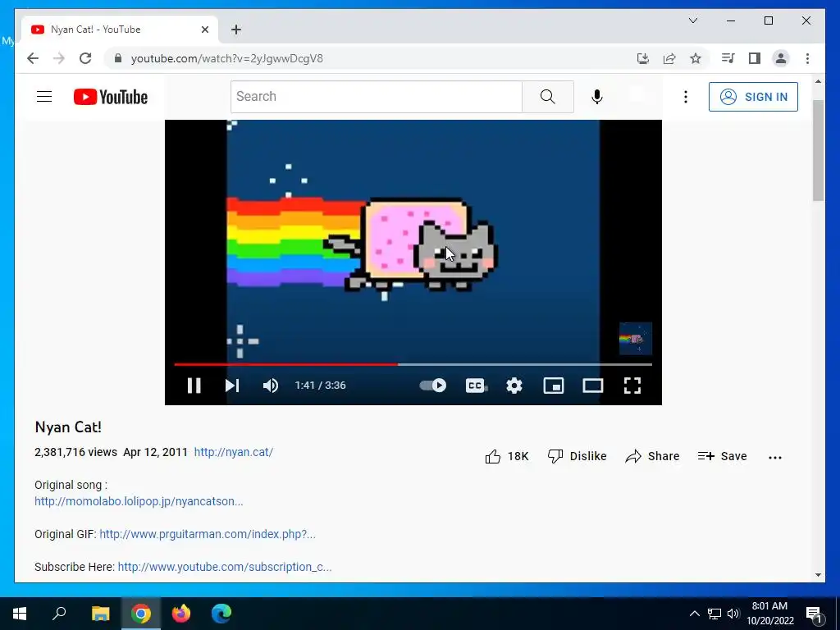This screenshot has width=840, height=630.
Task: Show hidden system tray icons
Action: pos(694,614)
